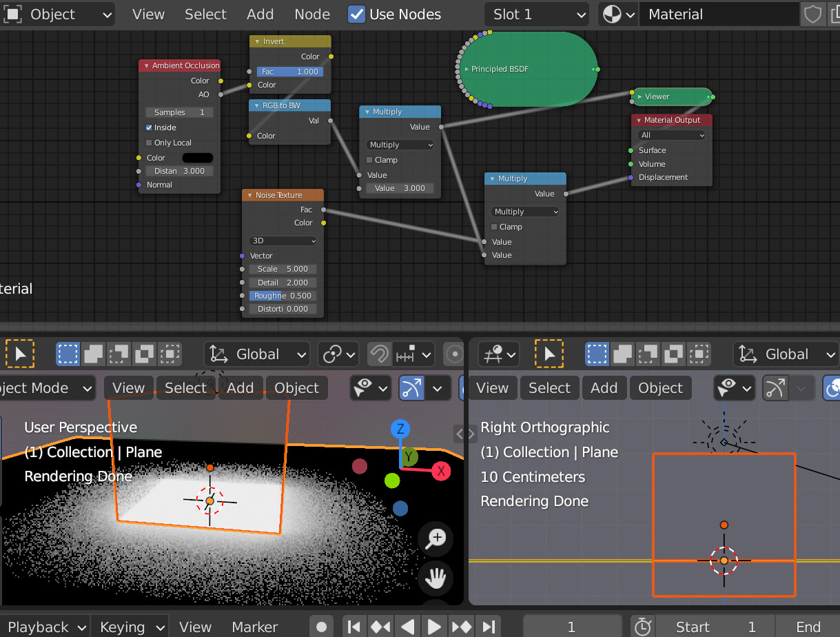Enable snapping with the magnet icon
The width and height of the screenshot is (840, 637).
pyautogui.click(x=378, y=354)
